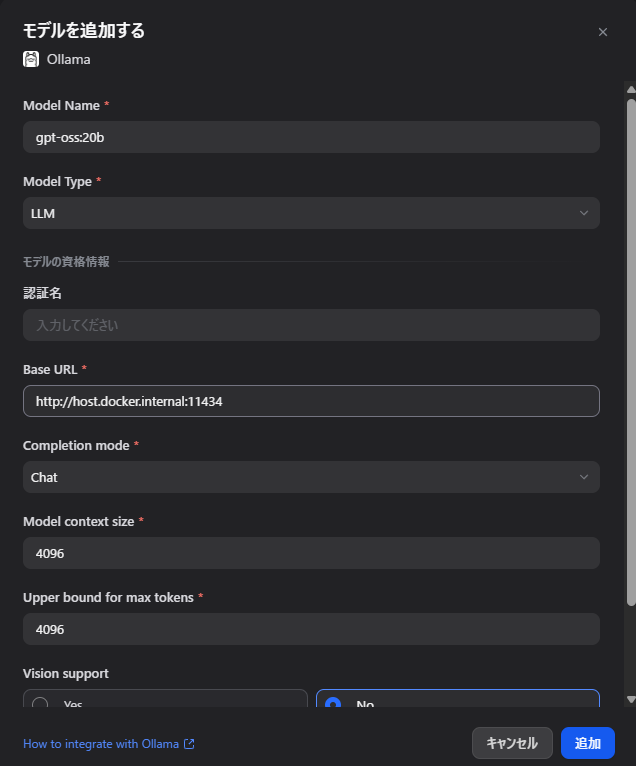Image resolution: width=636 pixels, height=766 pixels.
Task: Click the external link icon beside Ollama guide
Action: 189,744
